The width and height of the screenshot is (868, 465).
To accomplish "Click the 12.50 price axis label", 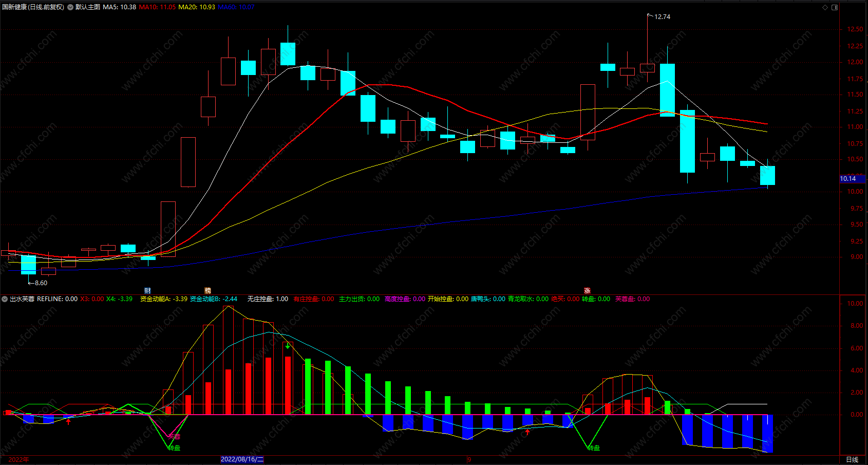I will [855, 29].
